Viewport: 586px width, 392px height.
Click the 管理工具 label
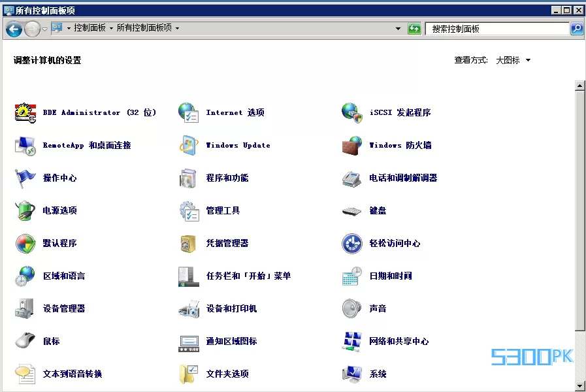(x=223, y=210)
